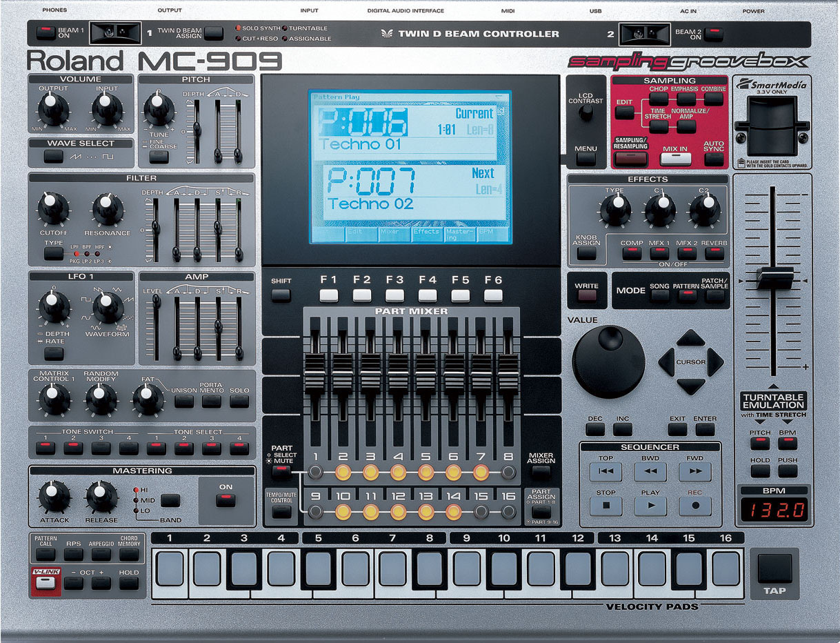Click the turntable emulation slider handle
840x643 pixels.
click(774, 277)
